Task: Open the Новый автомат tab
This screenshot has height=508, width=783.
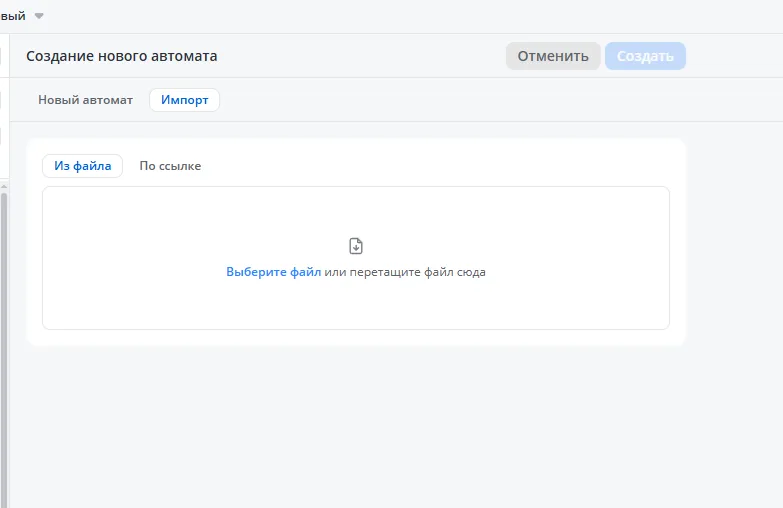Action: coord(85,100)
